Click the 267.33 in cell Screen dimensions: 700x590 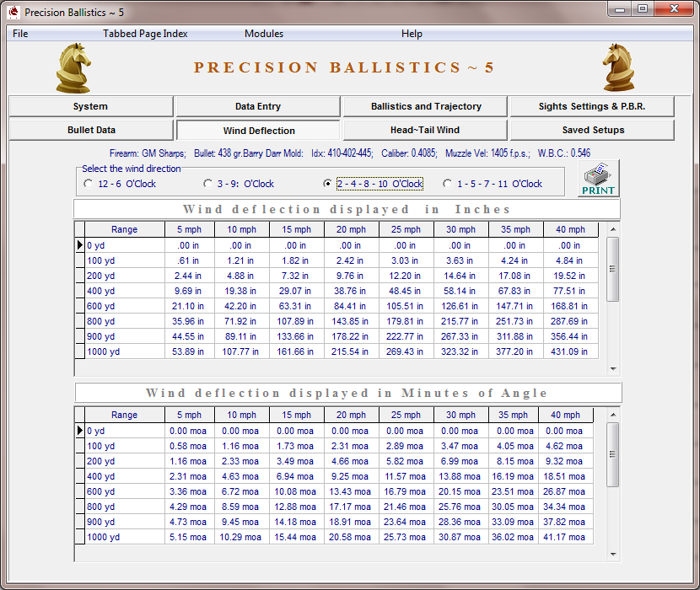click(460, 336)
